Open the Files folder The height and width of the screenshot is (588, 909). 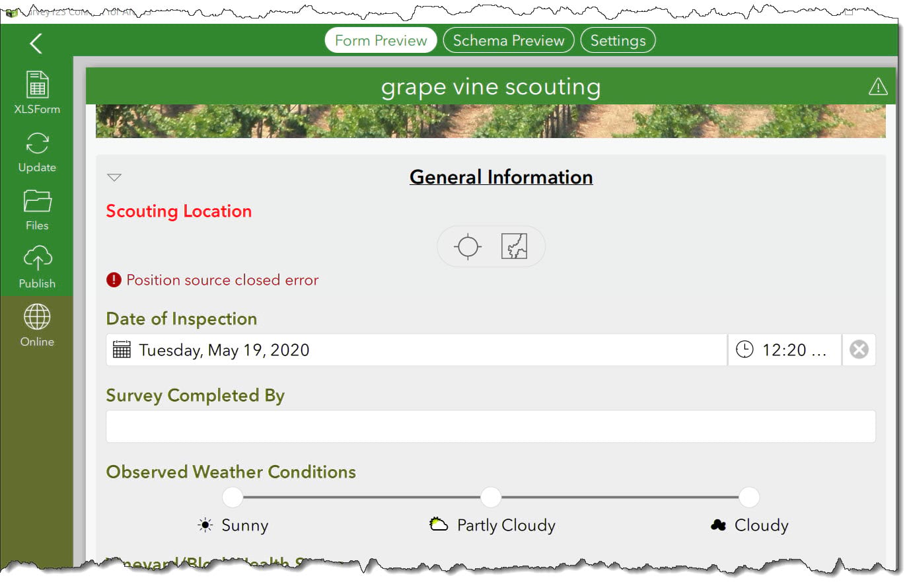pyautogui.click(x=37, y=209)
